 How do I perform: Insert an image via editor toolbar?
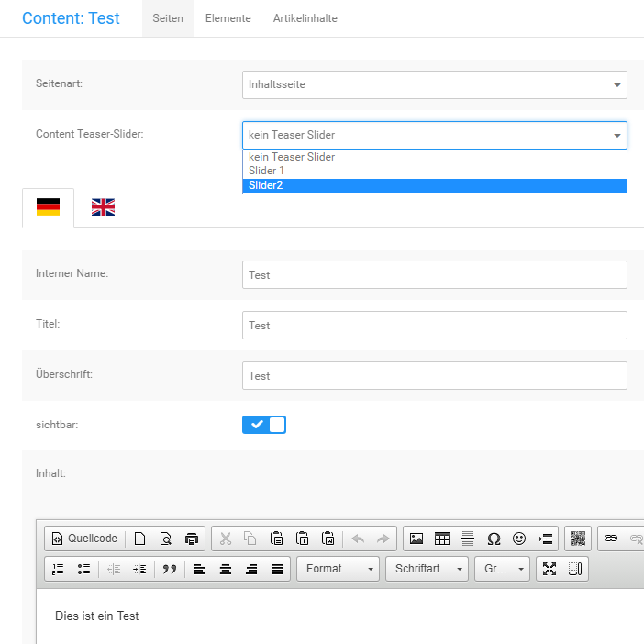pyautogui.click(x=416, y=539)
